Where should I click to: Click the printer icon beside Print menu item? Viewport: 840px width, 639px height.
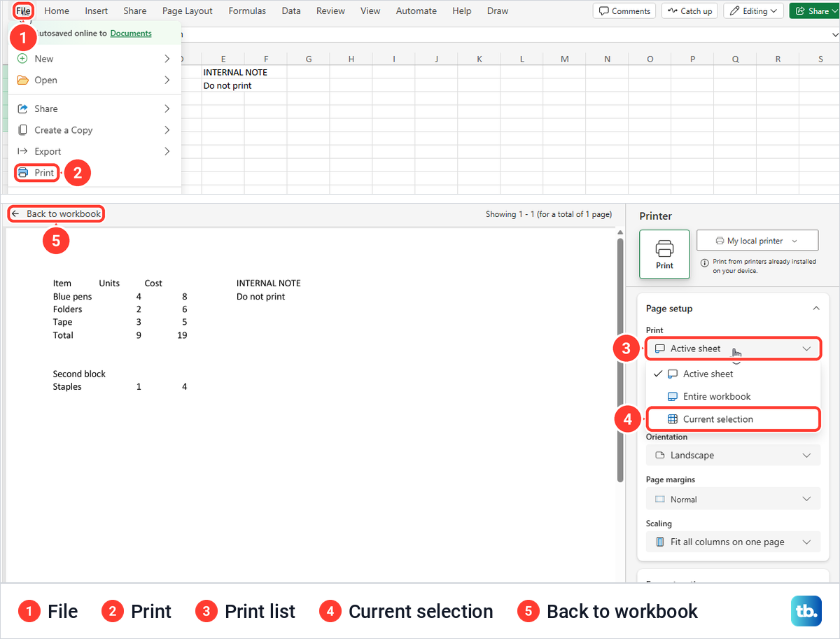tap(23, 173)
